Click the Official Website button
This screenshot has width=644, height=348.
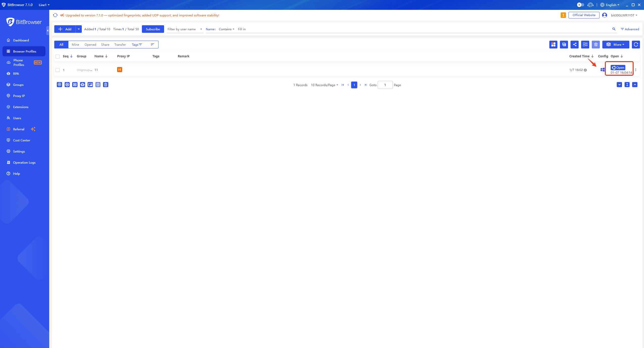(x=584, y=15)
